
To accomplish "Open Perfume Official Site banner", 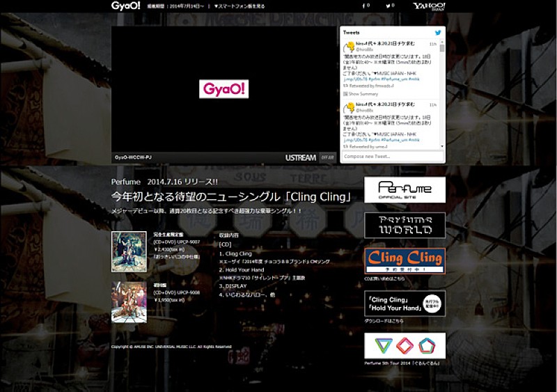I will tap(405, 189).
